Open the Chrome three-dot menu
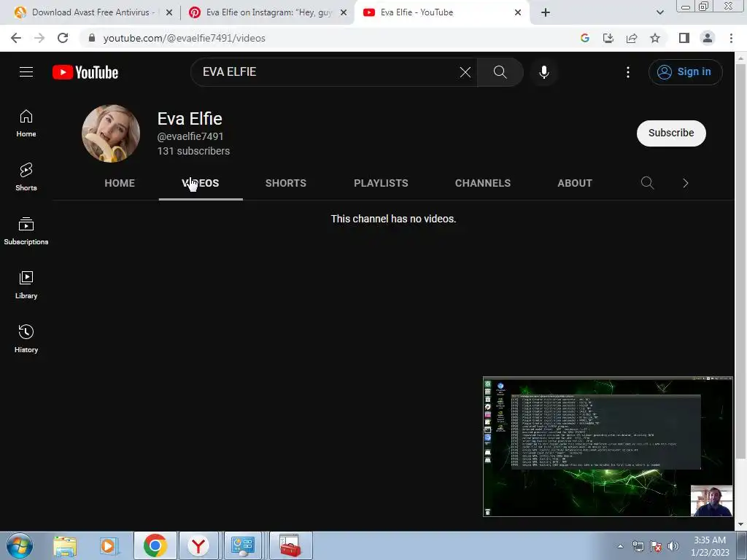The image size is (747, 560). [x=731, y=38]
